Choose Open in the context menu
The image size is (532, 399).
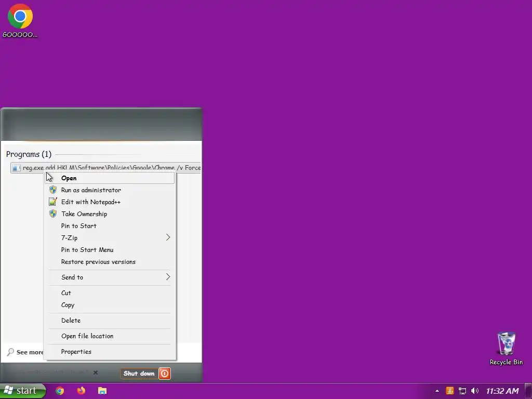pos(110,178)
